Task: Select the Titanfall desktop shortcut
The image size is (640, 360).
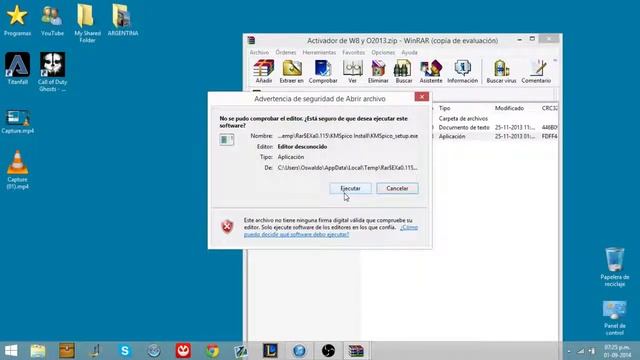Action: coord(18,69)
